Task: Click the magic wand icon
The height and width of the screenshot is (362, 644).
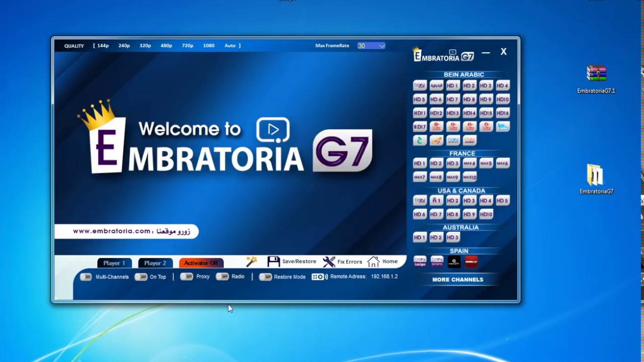Action: pos(252,261)
